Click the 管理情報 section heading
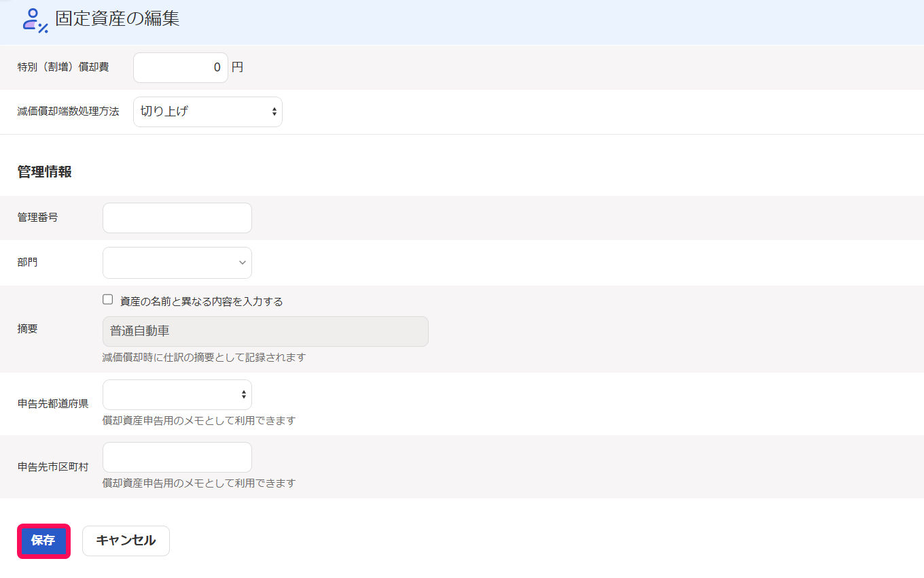The width and height of the screenshot is (924, 578). pos(45,172)
